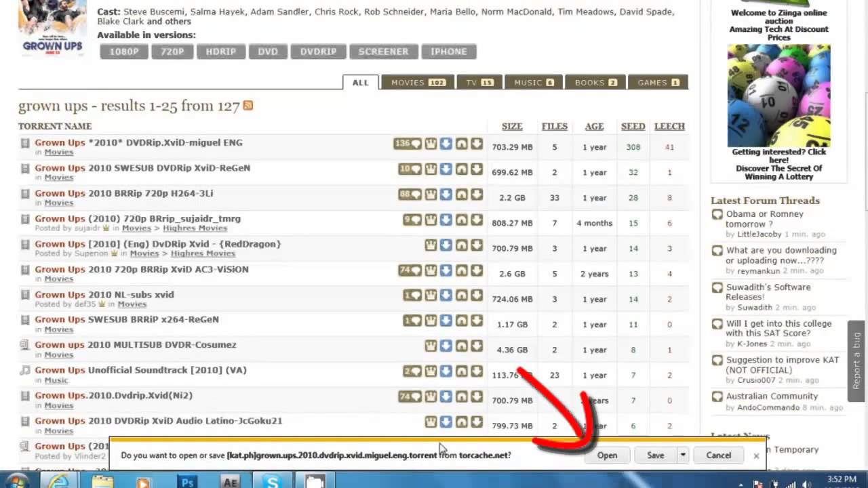Open 'Obama or Romney tomorrow ?' forum thread
This screenshot has height=488, width=868.
click(765, 219)
